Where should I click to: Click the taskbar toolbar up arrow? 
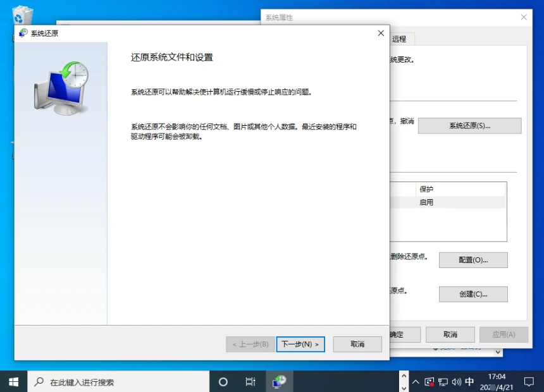click(x=404, y=376)
